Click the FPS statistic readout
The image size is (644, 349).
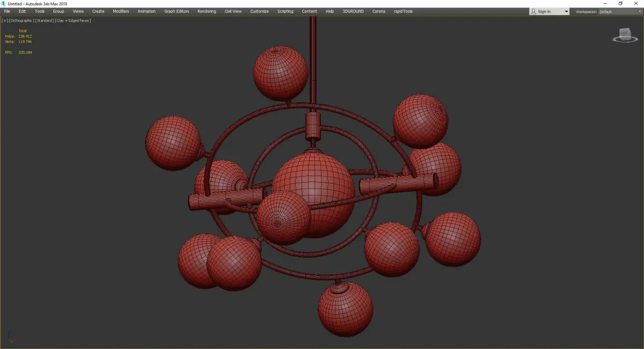18,52
